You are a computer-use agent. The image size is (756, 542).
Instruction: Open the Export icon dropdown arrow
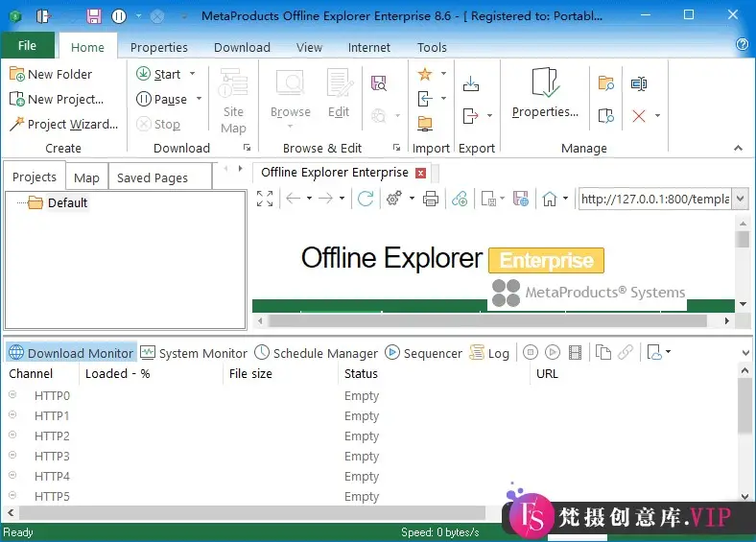coord(489,116)
